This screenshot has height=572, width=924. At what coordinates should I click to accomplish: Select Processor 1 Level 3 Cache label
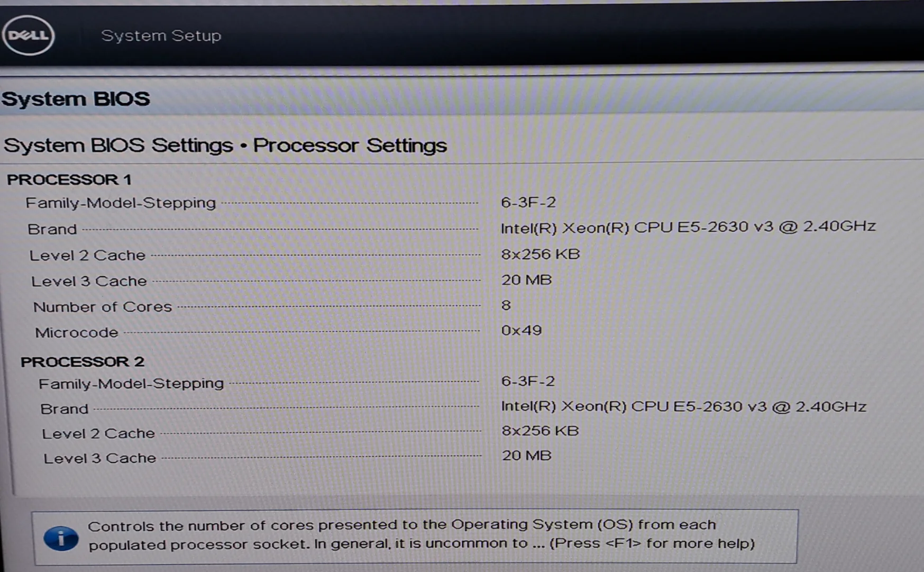(x=89, y=281)
